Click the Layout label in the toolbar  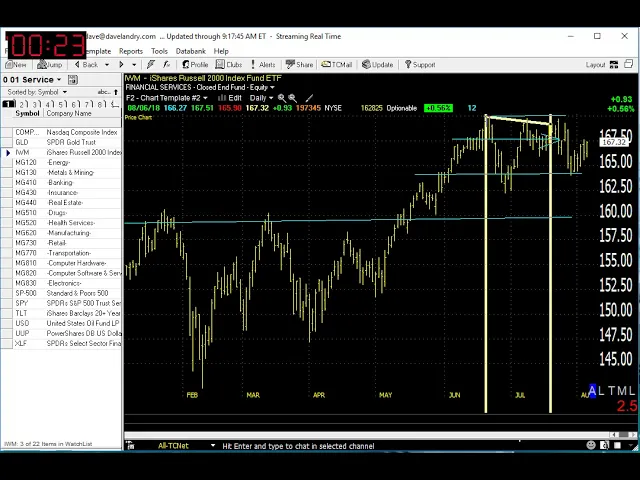click(595, 64)
